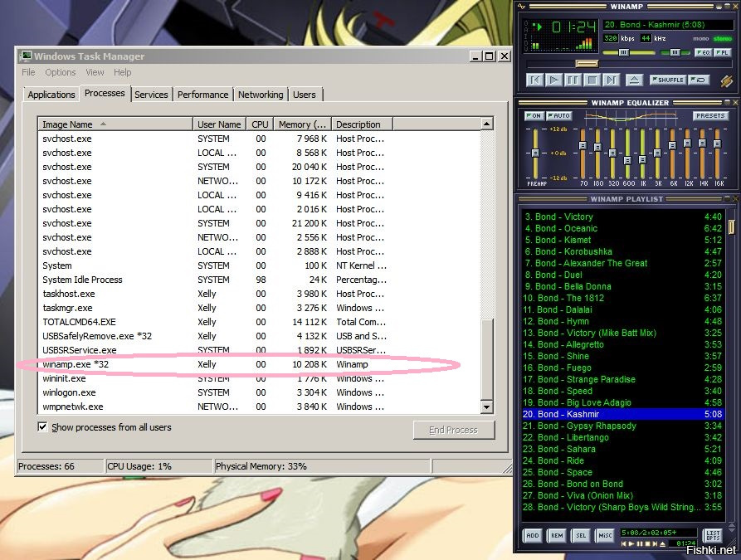Image resolution: width=741 pixels, height=560 pixels.
Task: Stop playback with Winamp's large Stop button
Action: 592,80
